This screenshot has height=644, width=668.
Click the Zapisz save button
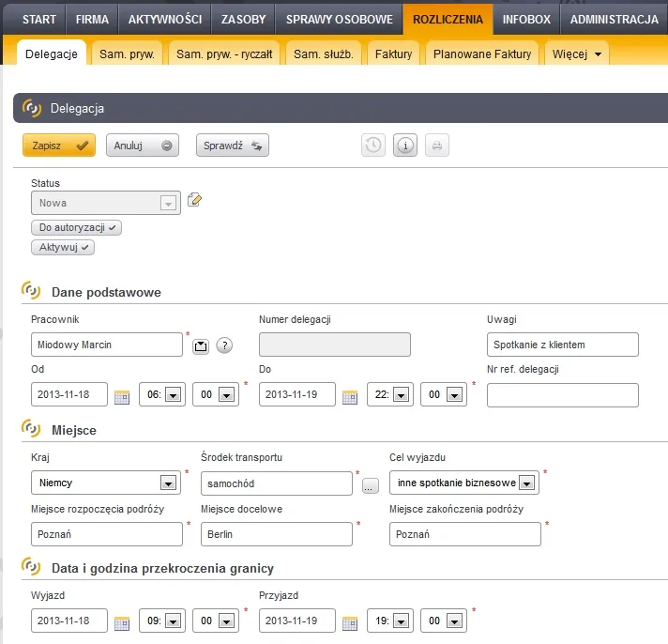[x=59, y=146]
